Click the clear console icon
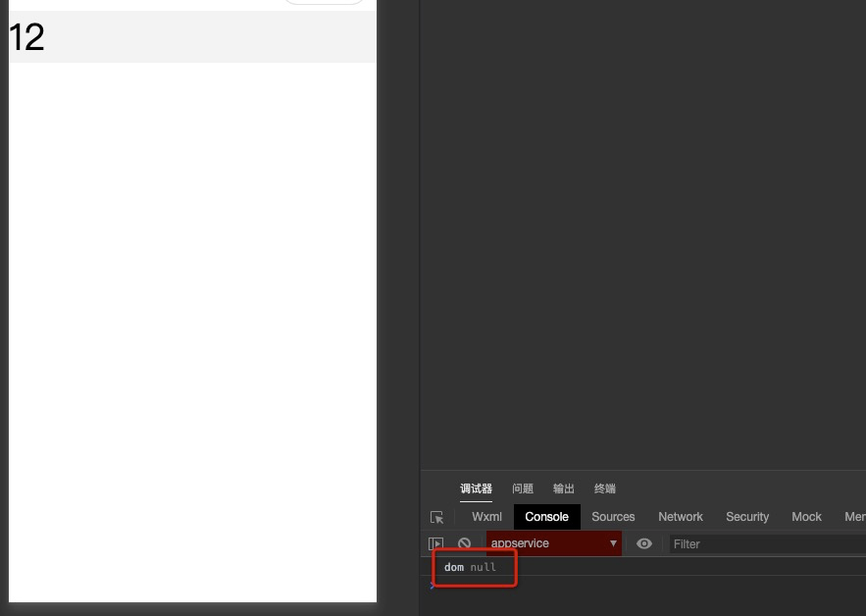Screen dimensions: 866x616 tap(464, 542)
